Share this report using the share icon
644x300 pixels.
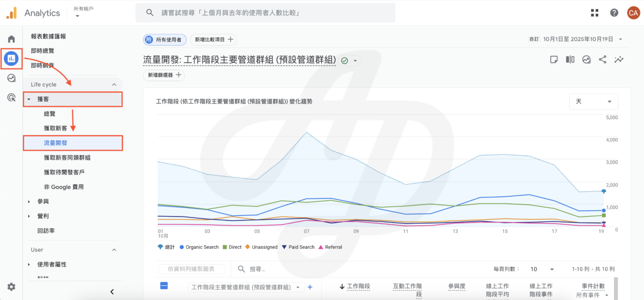tap(603, 59)
